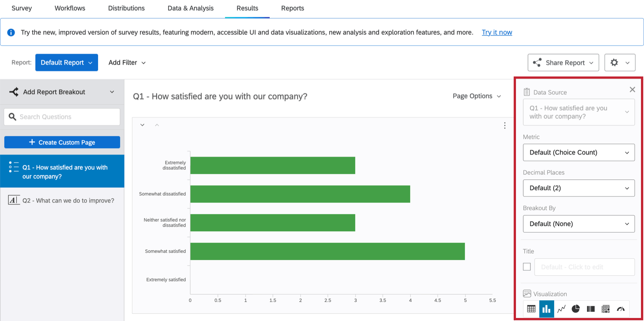Image resolution: width=644 pixels, height=321 pixels.
Task: Follow the Try it now link
Action: click(497, 33)
